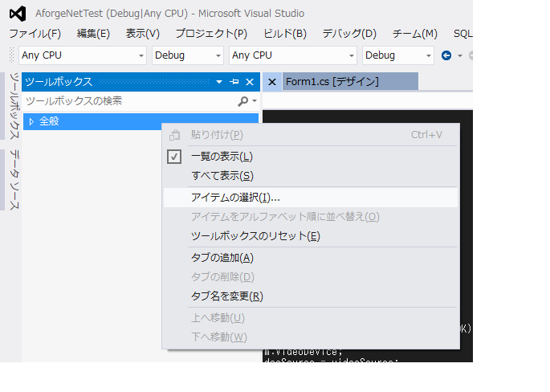
Task: Toggle the 一覧の表示(L) checkmark
Action: click(174, 157)
